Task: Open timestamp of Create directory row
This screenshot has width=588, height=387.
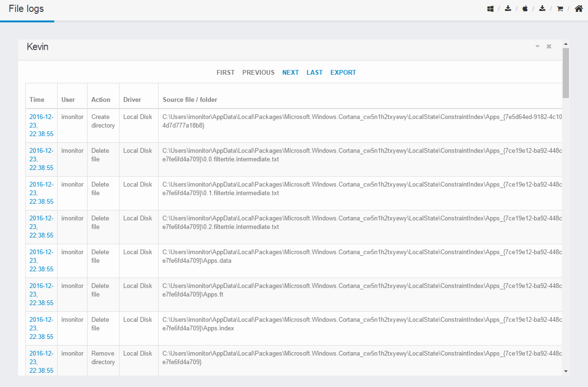Action: [x=41, y=125]
